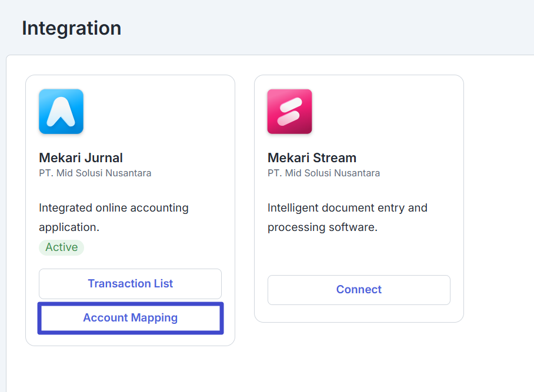Click PT. Mid Solusi Nusantara under Mekari Jurnal
Image resolution: width=534 pixels, height=392 pixels.
pos(95,173)
